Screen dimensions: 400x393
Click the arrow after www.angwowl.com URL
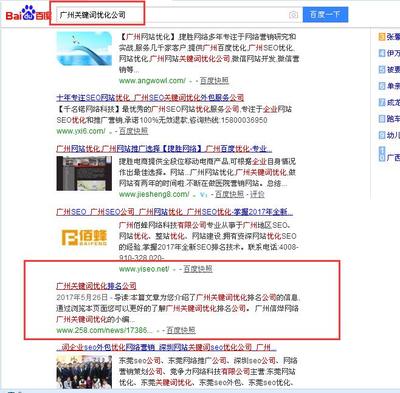[191, 81]
